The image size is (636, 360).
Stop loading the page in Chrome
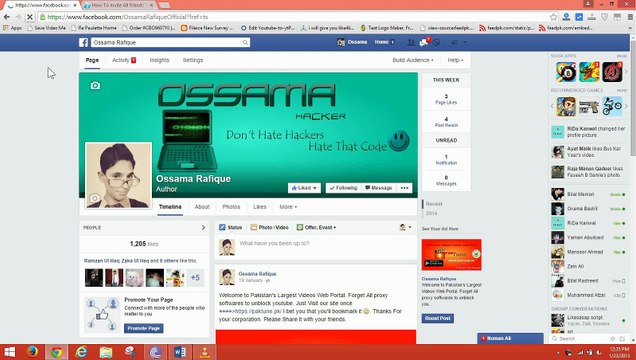coord(30,17)
